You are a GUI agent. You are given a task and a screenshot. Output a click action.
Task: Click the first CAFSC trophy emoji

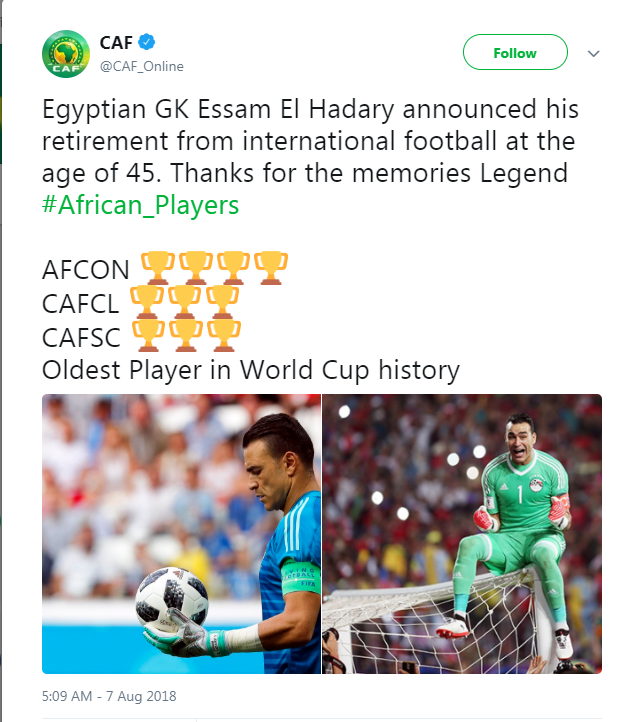[x=148, y=335]
